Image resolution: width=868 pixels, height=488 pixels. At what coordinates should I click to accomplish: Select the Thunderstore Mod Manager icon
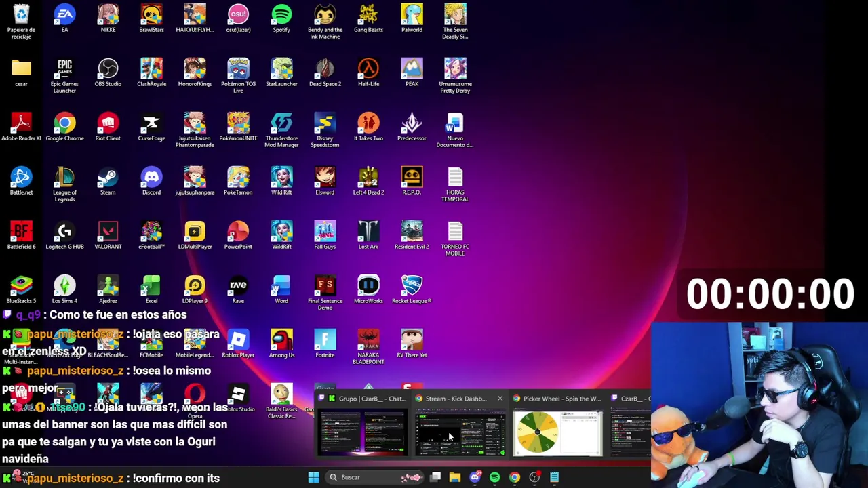(281, 129)
